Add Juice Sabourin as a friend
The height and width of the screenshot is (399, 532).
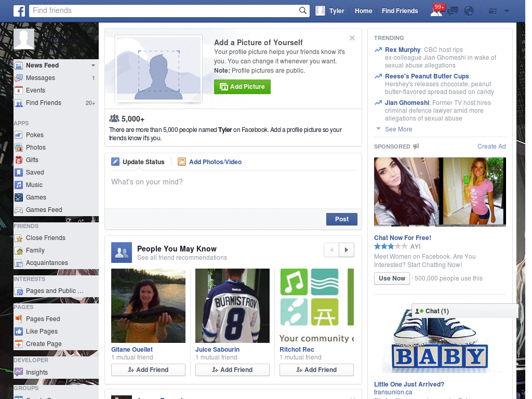[232, 370]
